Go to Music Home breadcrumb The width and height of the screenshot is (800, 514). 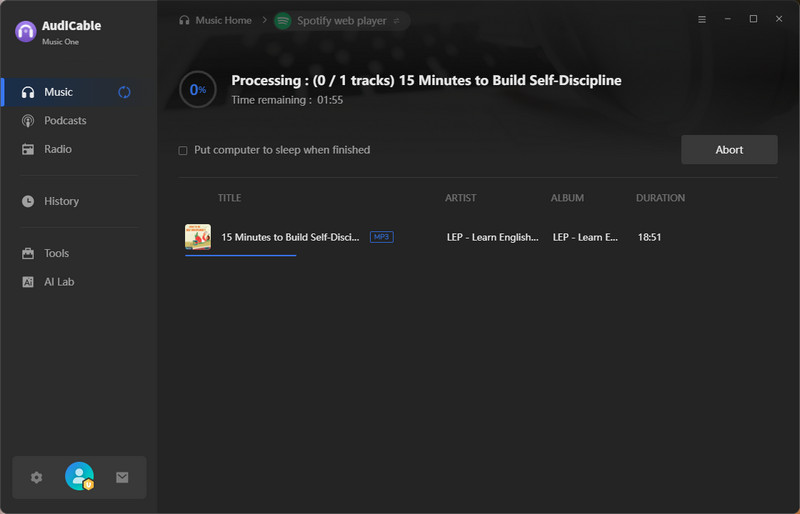pyautogui.click(x=223, y=20)
